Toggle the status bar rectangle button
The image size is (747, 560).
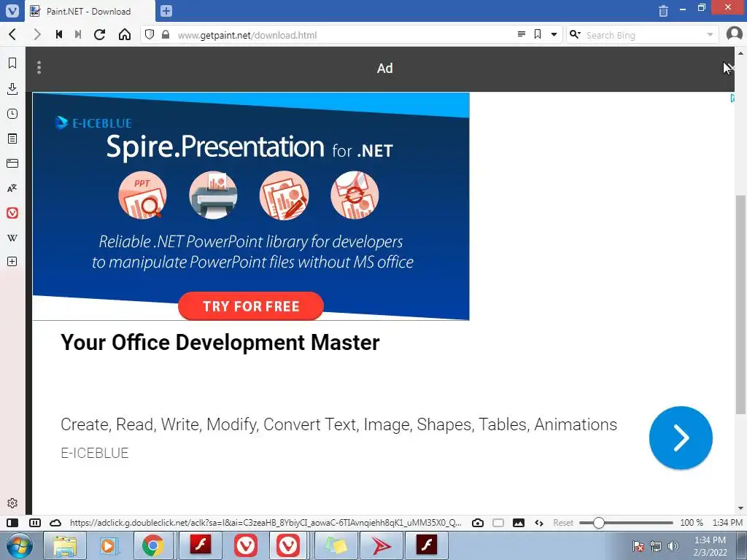498,523
